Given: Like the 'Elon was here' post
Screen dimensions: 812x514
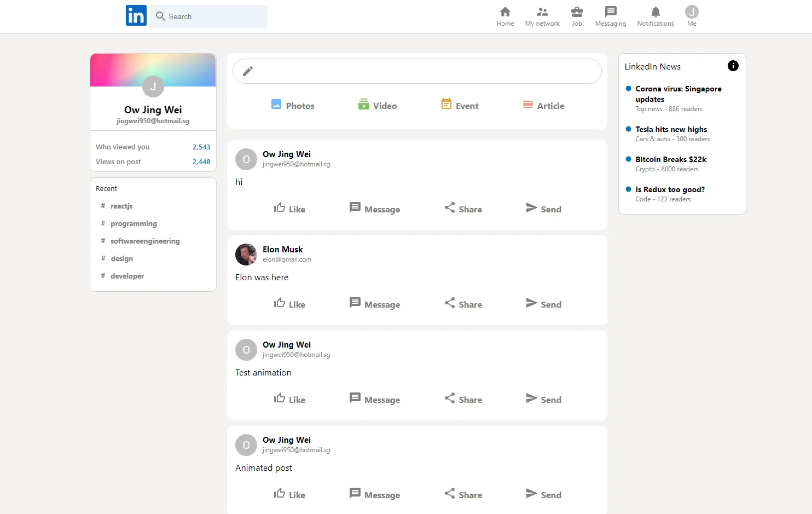Looking at the screenshot, I should pyautogui.click(x=289, y=304).
